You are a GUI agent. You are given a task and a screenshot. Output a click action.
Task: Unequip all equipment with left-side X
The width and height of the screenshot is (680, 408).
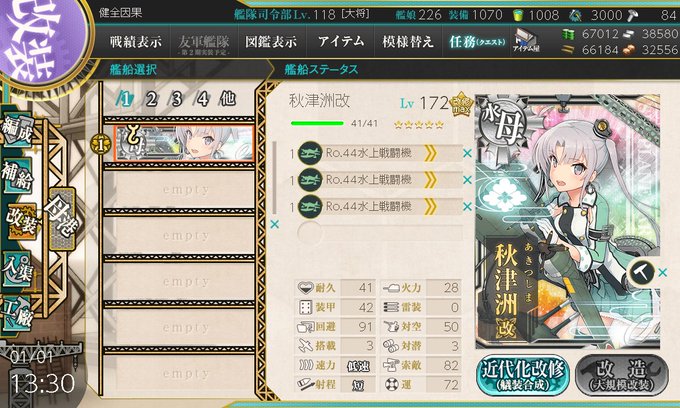click(x=275, y=225)
